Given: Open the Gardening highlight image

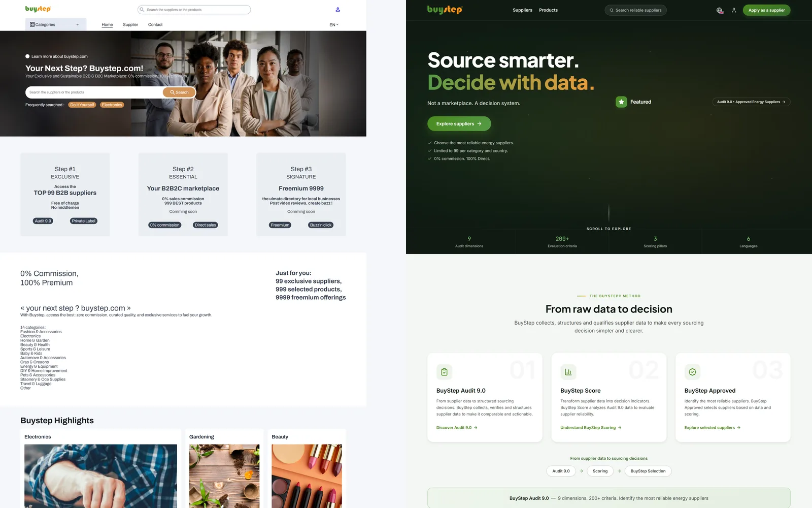Looking at the screenshot, I should [224, 476].
